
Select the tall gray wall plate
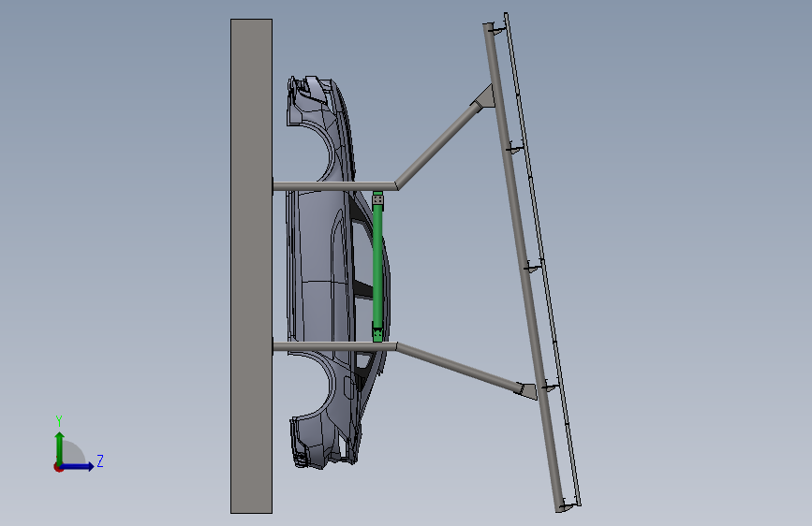(251, 266)
